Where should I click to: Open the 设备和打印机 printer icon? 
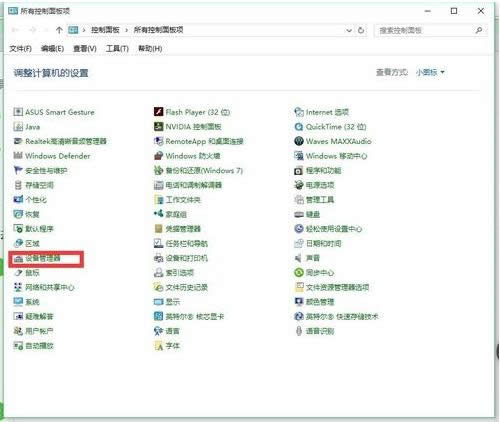point(158,258)
